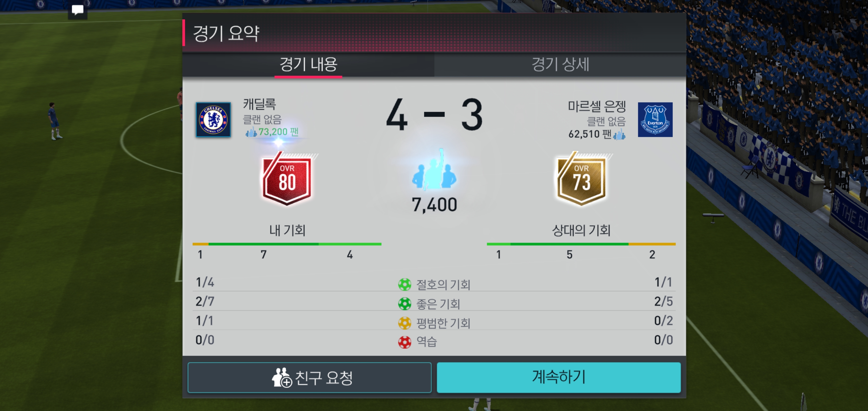The width and height of the screenshot is (868, 411).
Task: Click the green ball icon beside 좋은 기회
Action: pyautogui.click(x=404, y=303)
